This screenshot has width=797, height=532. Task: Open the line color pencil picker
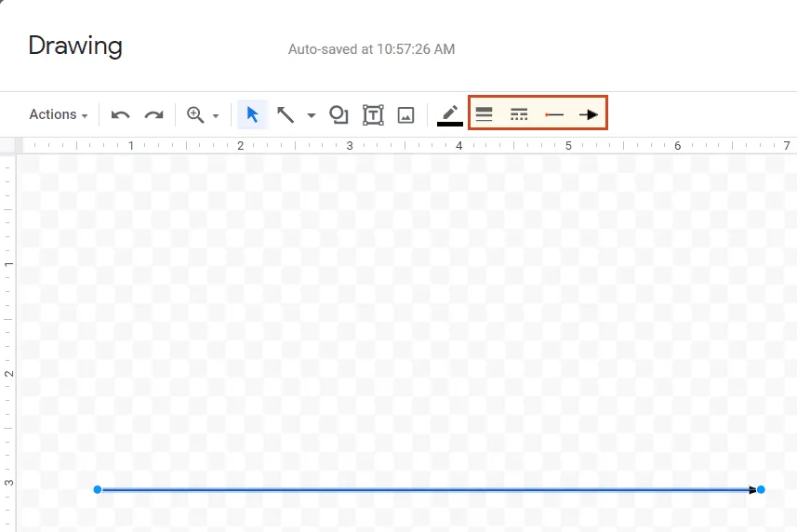point(450,114)
